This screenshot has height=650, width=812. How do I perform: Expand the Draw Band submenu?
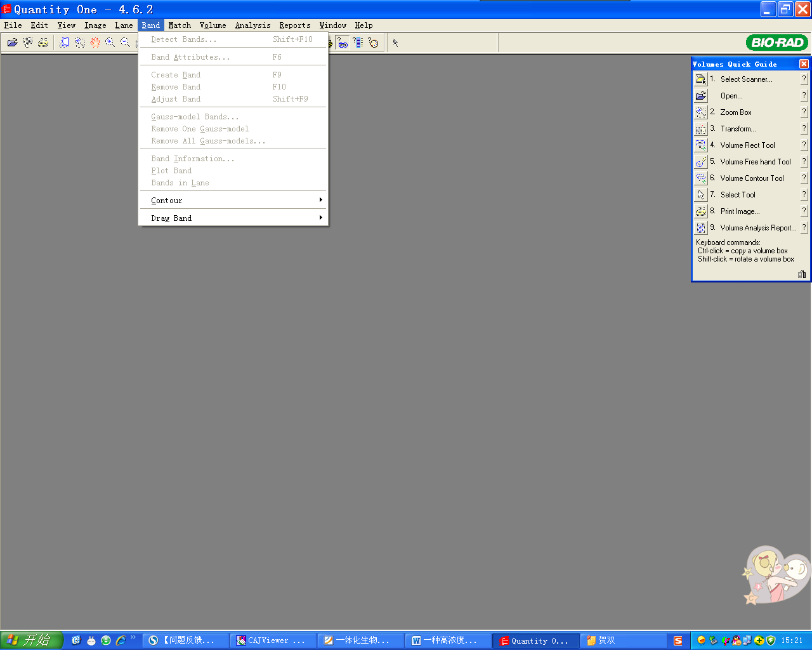tap(233, 218)
